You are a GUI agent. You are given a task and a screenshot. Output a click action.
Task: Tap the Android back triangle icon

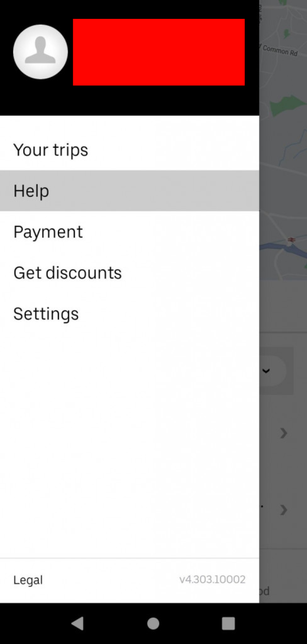[x=78, y=623]
